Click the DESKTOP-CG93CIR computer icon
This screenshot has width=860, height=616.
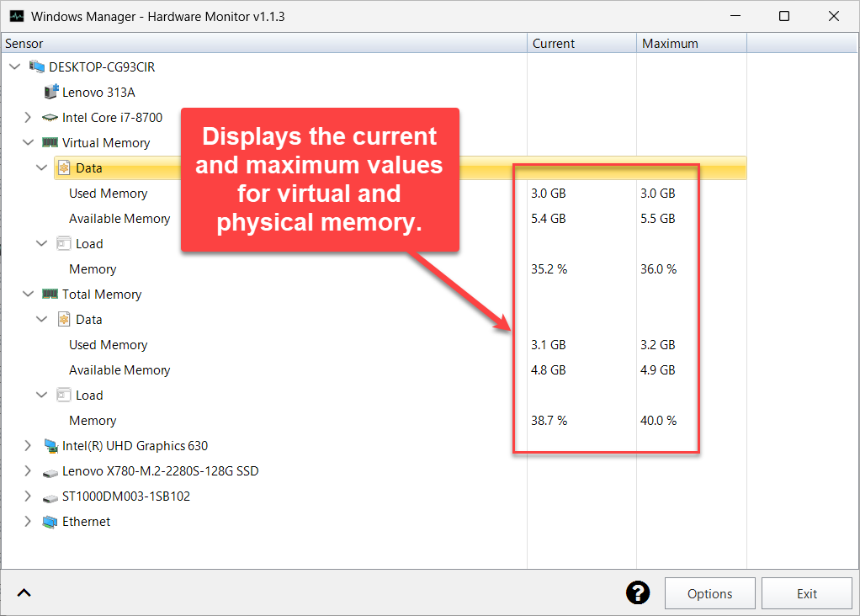[x=37, y=67]
